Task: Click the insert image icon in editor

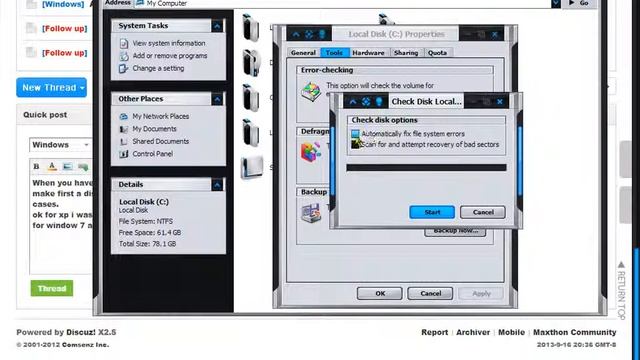Action: point(68,167)
